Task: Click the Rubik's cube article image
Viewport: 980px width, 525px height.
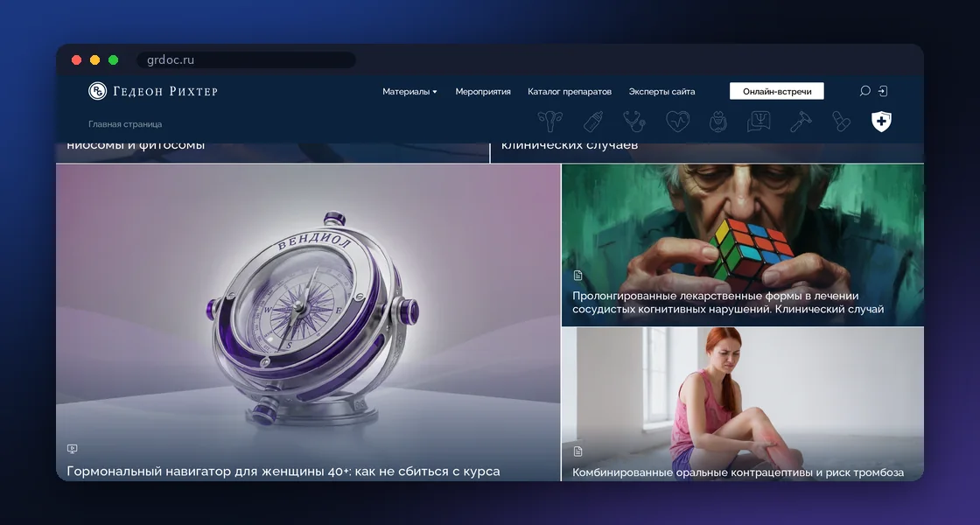Action: point(743,245)
